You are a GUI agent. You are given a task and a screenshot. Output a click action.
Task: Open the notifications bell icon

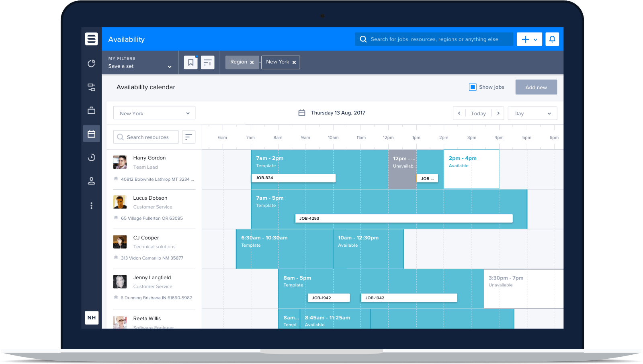tap(552, 39)
